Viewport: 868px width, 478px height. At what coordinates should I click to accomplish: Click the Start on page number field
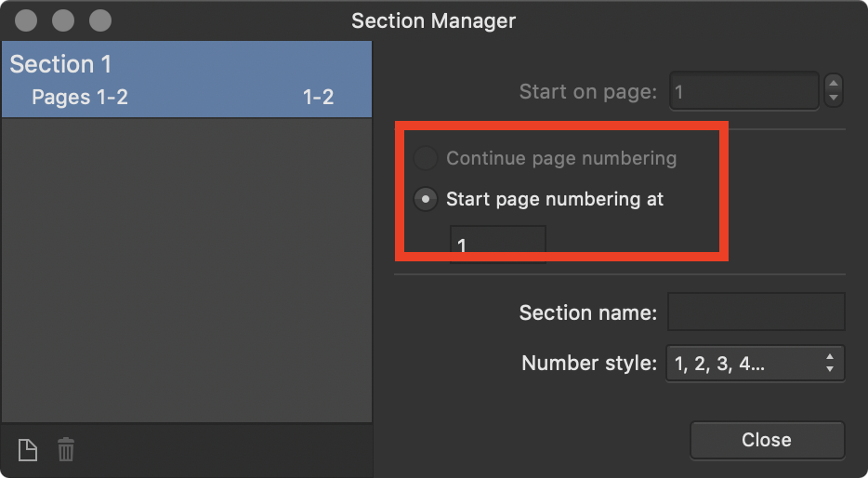pyautogui.click(x=744, y=91)
